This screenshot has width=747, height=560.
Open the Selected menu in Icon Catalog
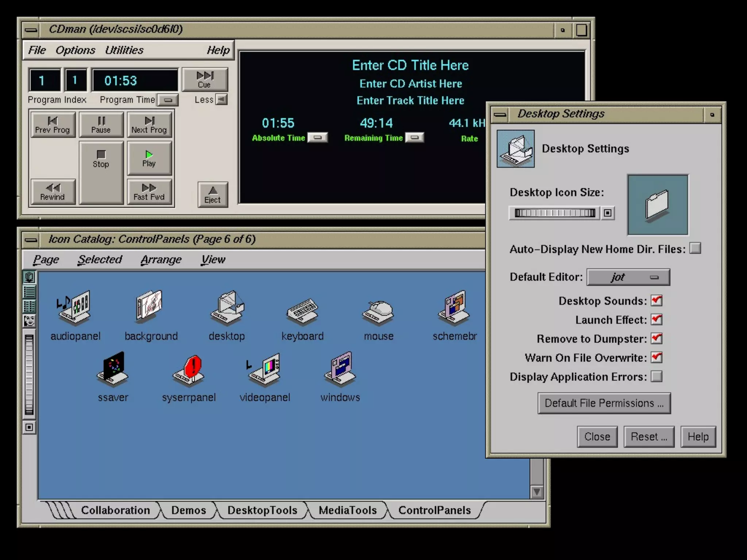100,259
